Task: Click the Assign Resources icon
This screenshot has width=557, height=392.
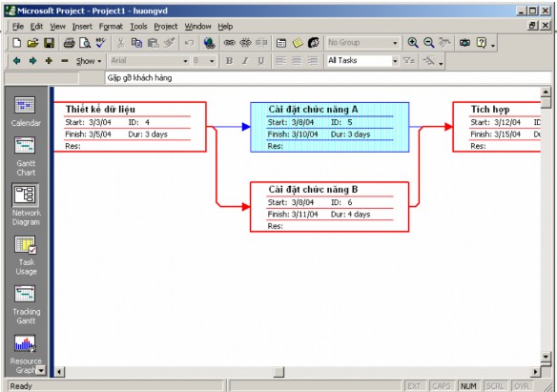Action: pyautogui.click(x=313, y=43)
